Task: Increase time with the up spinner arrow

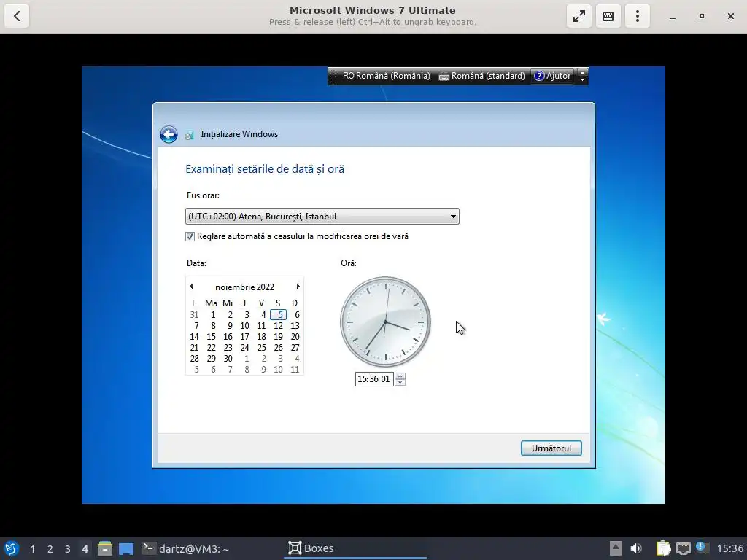Action: coord(400,376)
